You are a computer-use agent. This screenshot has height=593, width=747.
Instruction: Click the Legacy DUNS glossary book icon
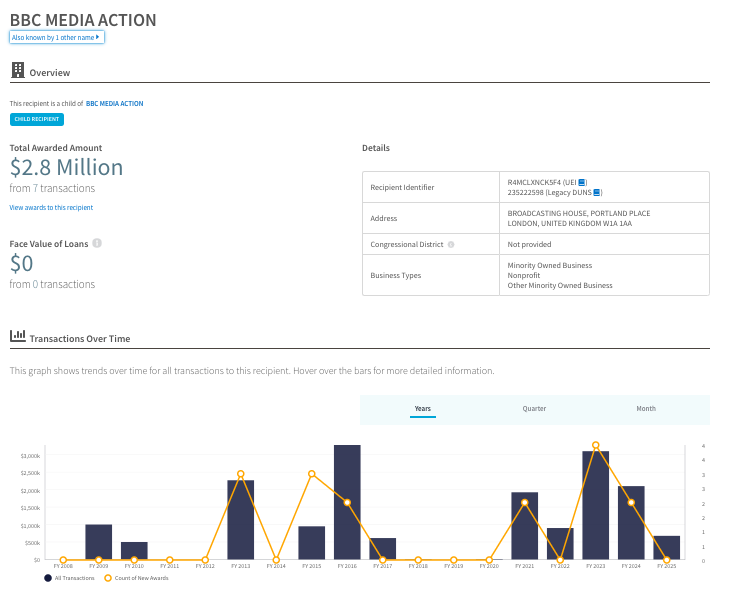coord(596,191)
